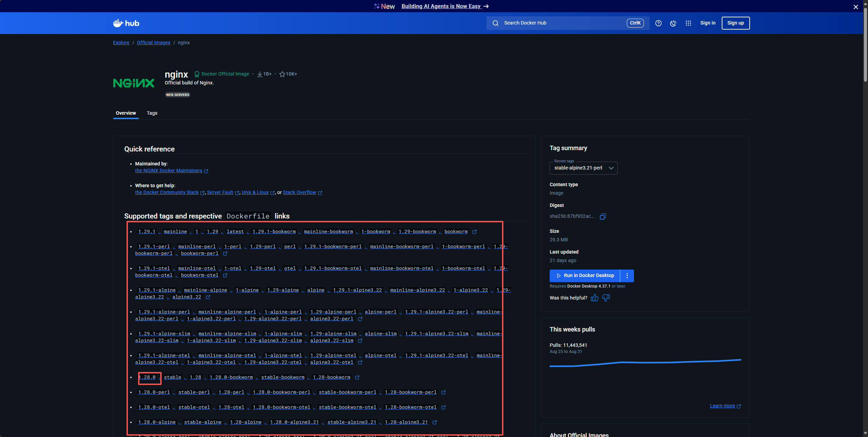The width and height of the screenshot is (868, 437).
Task: Click the 29.3 MB size value
Action: click(x=558, y=240)
